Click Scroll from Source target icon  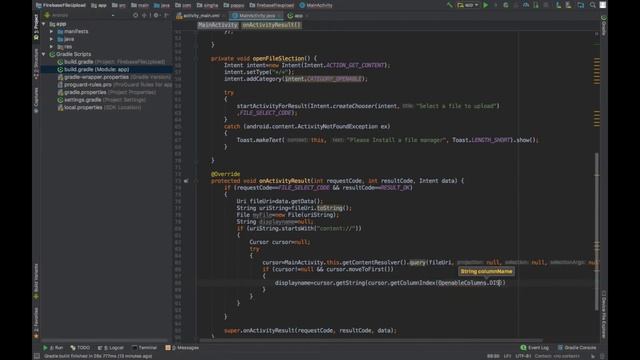[x=136, y=15]
